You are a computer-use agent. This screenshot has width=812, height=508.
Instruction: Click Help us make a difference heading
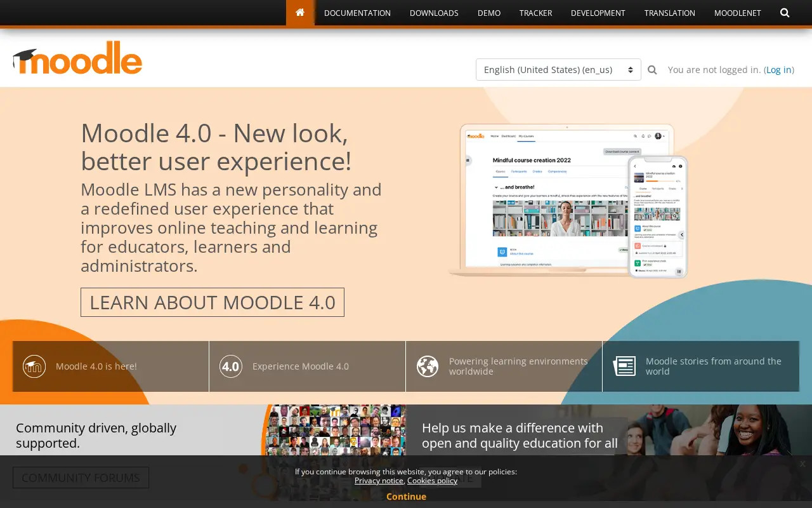(520, 436)
